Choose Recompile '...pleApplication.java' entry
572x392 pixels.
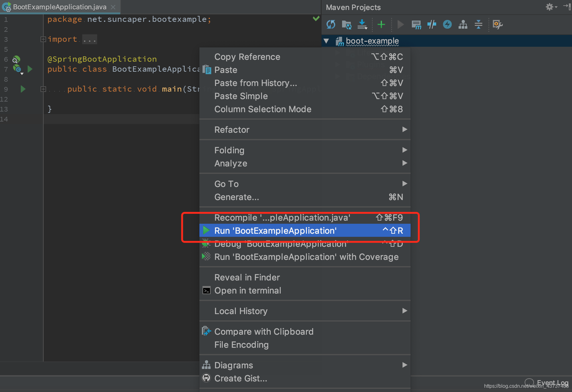[305, 218]
